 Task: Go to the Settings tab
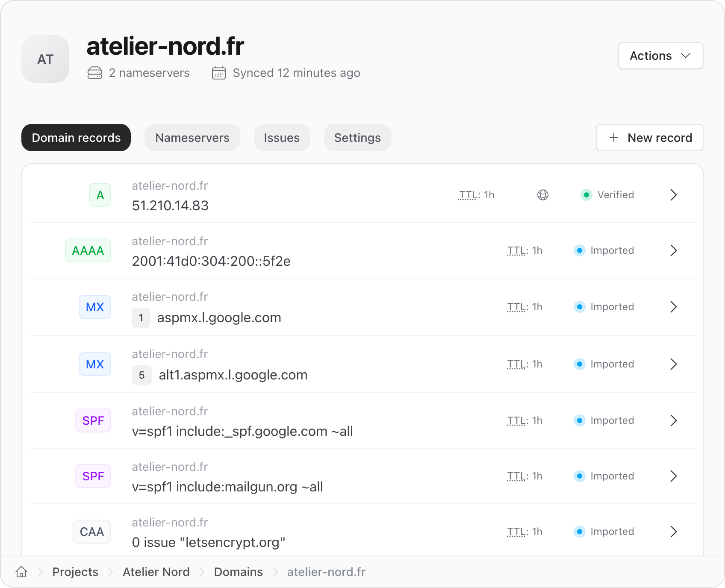point(357,138)
